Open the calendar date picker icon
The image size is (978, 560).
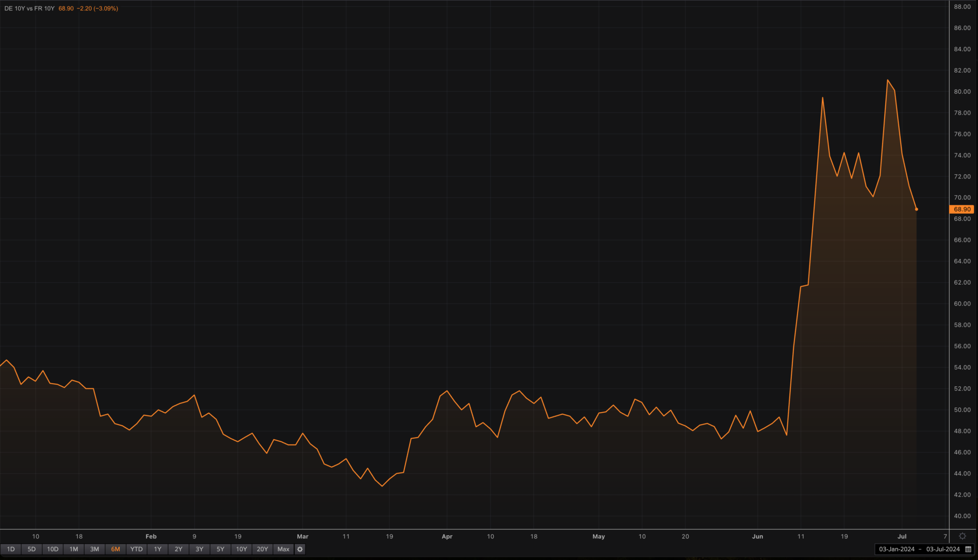968,549
